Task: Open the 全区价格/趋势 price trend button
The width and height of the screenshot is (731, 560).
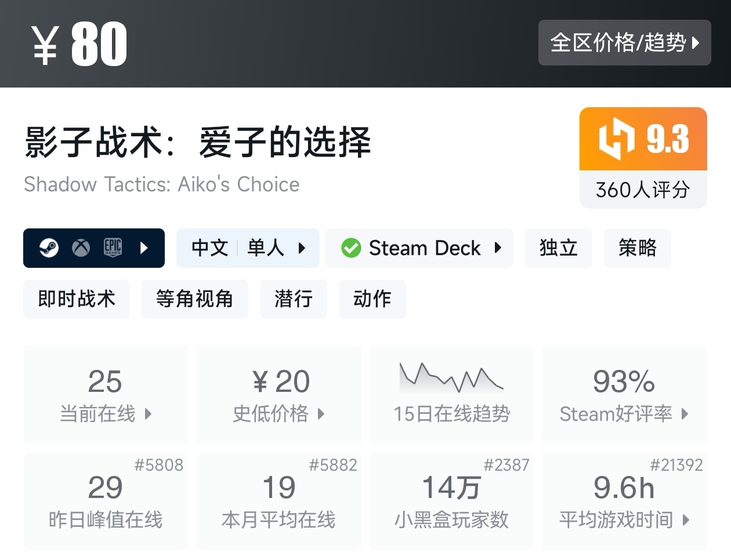Action: pos(624,42)
